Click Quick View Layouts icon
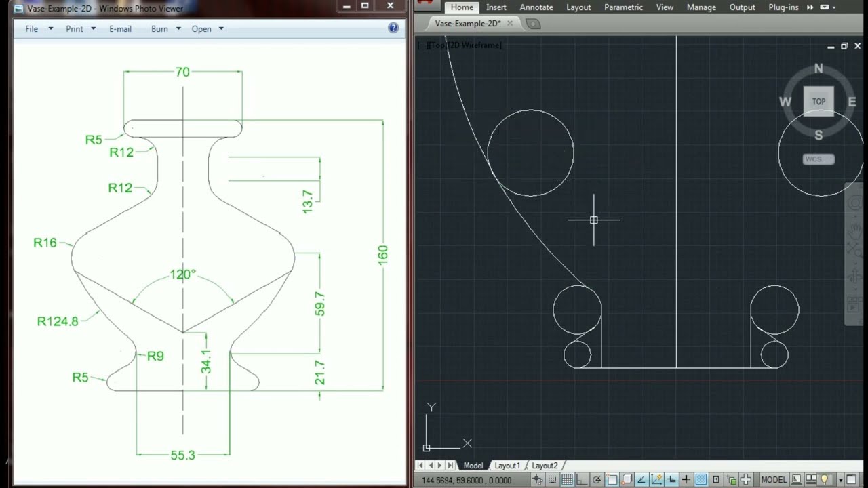 click(797, 480)
